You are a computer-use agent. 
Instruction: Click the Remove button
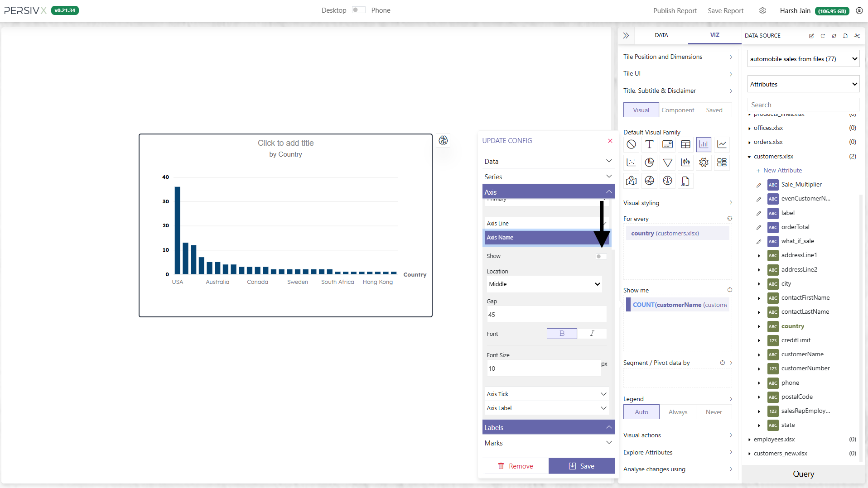pyautogui.click(x=516, y=466)
